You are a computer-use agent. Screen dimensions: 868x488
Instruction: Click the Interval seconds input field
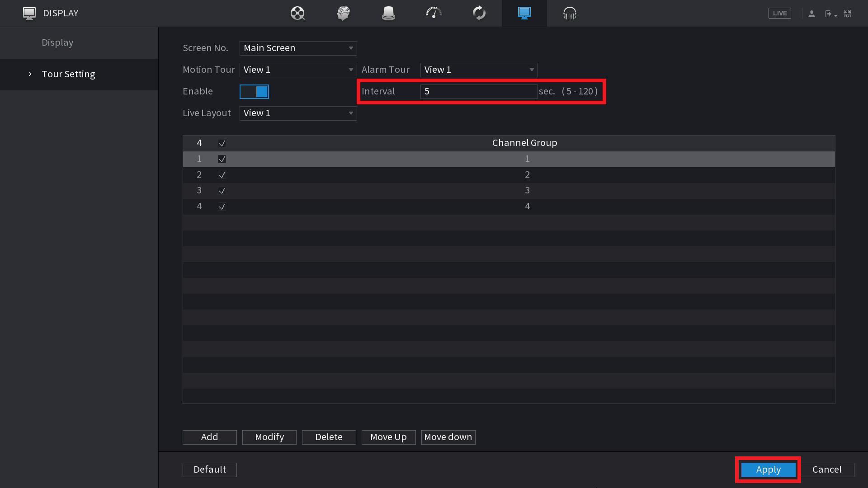coord(479,92)
